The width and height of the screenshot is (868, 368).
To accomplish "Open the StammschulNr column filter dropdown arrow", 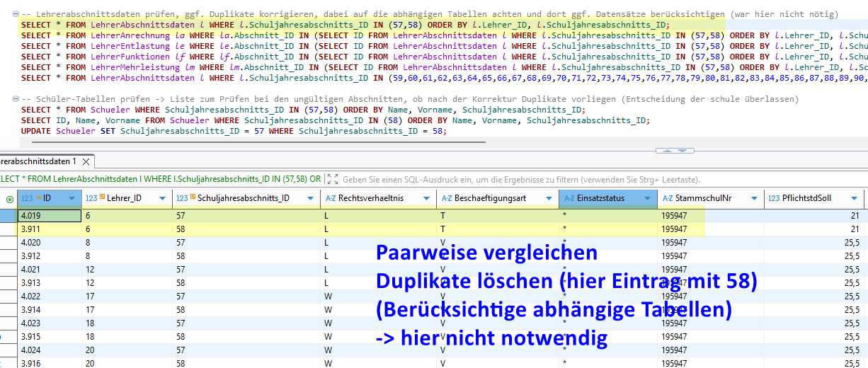I will coord(755,199).
